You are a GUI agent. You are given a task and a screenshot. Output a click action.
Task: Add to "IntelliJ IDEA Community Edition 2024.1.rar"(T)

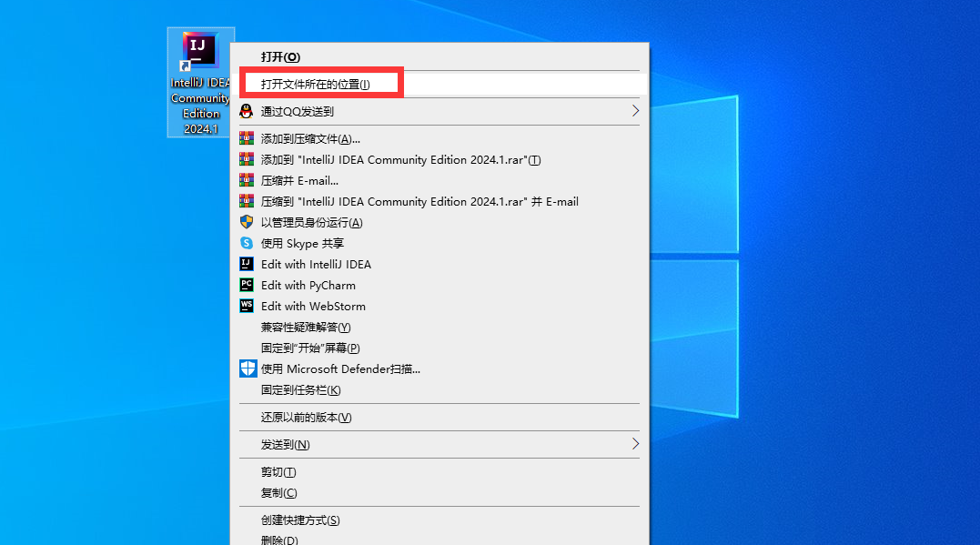pos(440,159)
